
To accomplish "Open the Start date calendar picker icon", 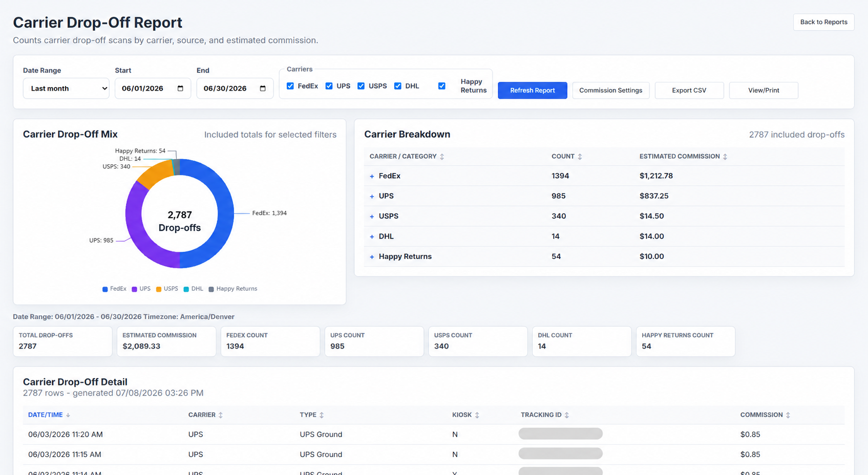I will 180,89.
